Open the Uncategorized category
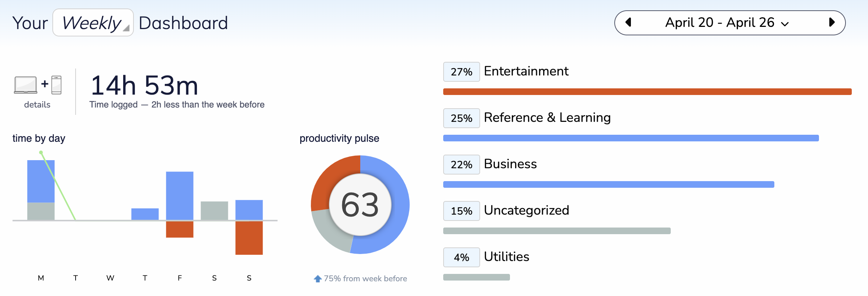This screenshot has height=296, width=868. (x=527, y=210)
